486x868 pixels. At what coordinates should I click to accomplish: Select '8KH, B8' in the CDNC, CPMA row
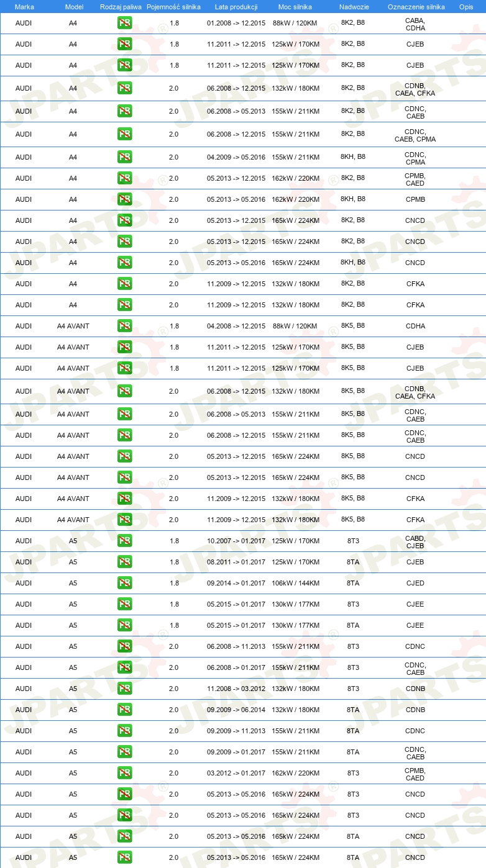pyautogui.click(x=353, y=156)
